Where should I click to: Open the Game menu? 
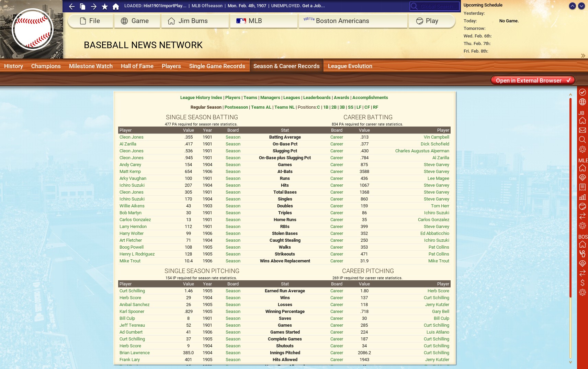click(137, 21)
